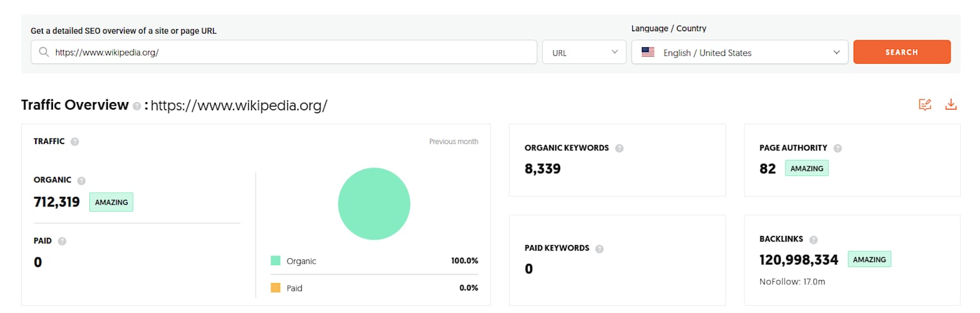Click the Paid legend label
This screenshot has height=313, width=980.
click(294, 288)
